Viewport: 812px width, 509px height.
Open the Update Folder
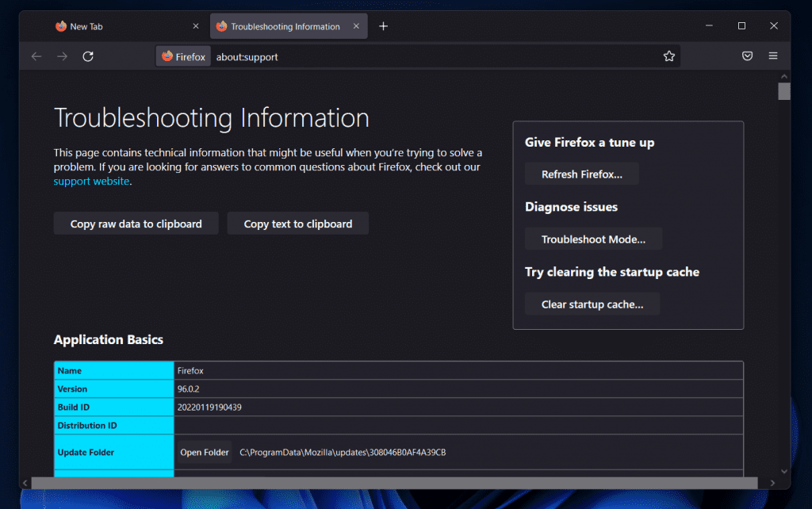(x=204, y=452)
